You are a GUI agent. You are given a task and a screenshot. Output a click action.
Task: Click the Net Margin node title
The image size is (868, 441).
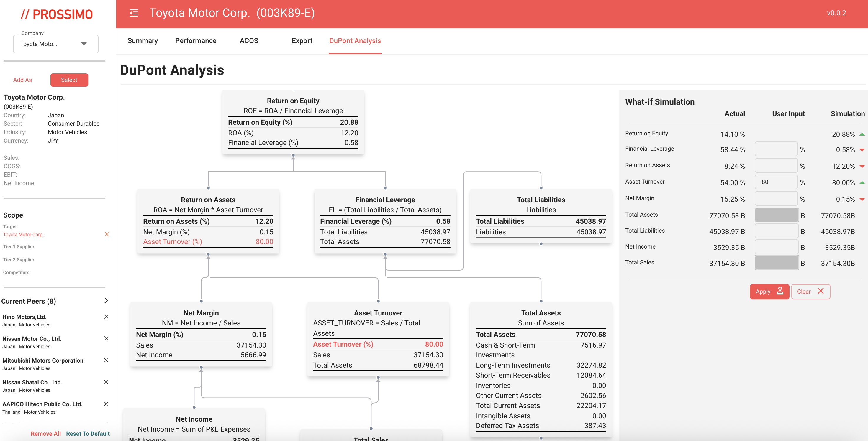click(x=201, y=313)
